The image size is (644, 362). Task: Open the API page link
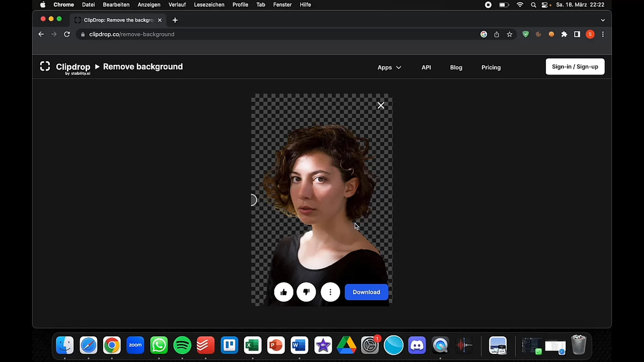(x=426, y=67)
